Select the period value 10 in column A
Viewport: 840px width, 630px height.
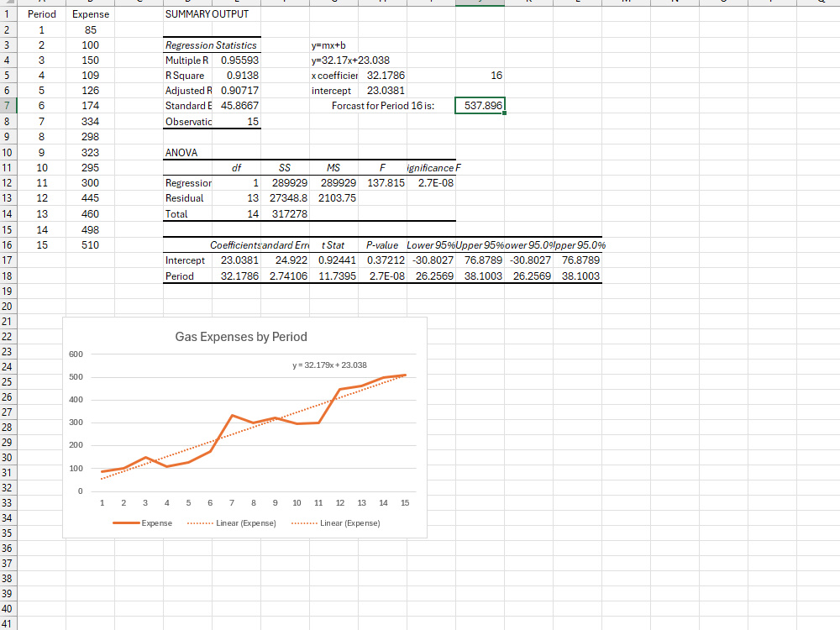click(x=42, y=168)
